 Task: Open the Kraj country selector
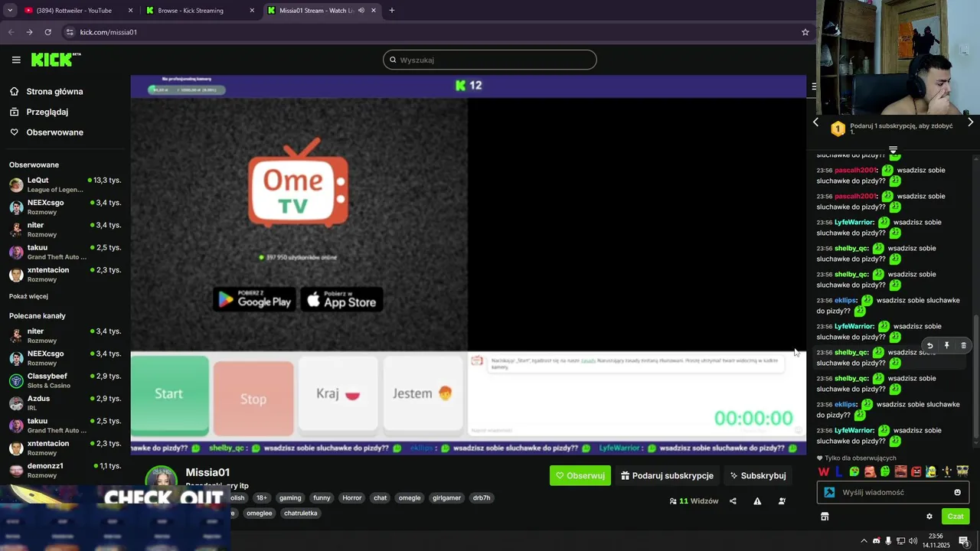pyautogui.click(x=338, y=394)
